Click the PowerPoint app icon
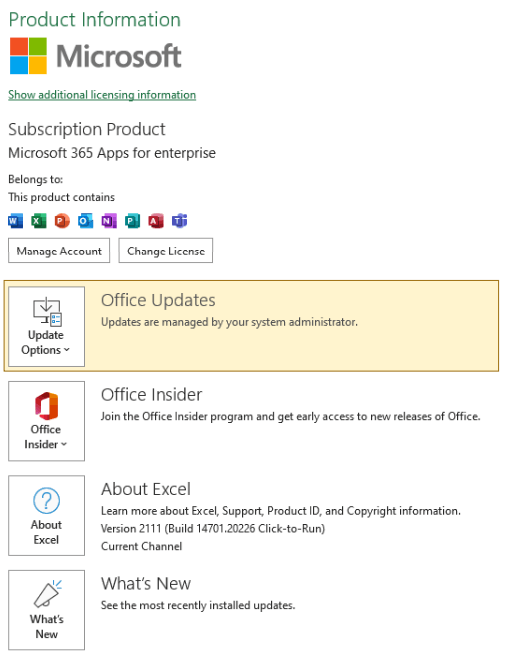The width and height of the screenshot is (505, 656). pyautogui.click(x=62, y=220)
